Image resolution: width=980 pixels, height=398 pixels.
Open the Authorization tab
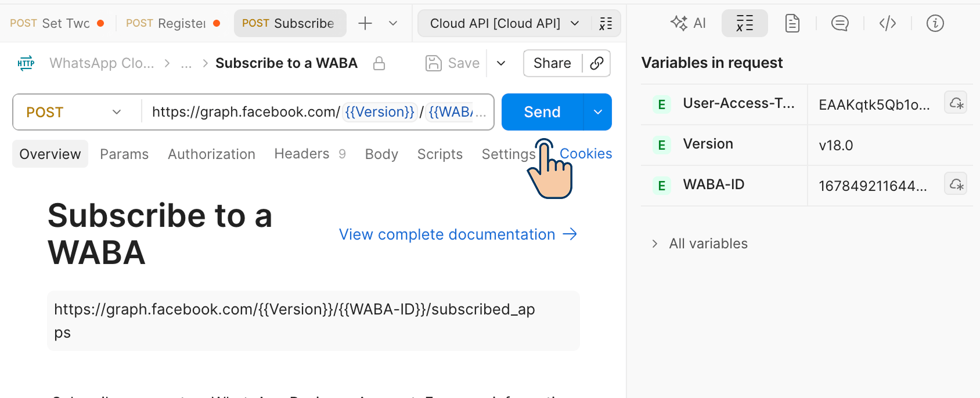pyautogui.click(x=211, y=154)
